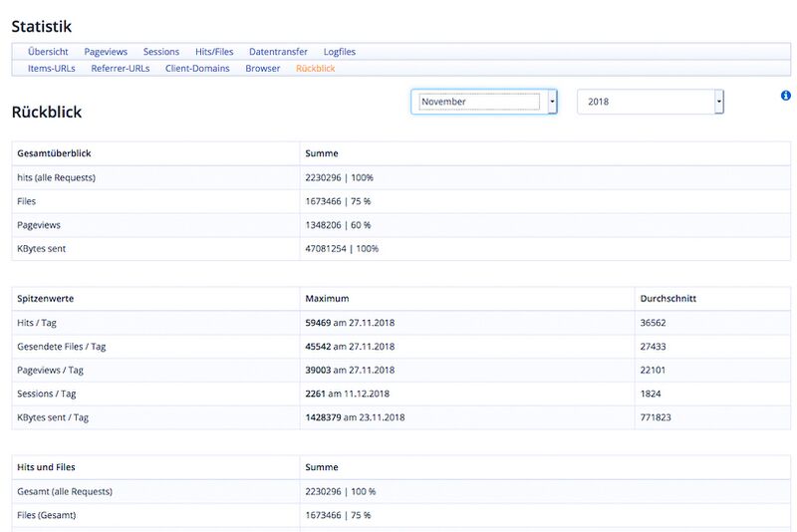
Task: Click the Files row label in Gesamtüberblick
Action: point(27,201)
